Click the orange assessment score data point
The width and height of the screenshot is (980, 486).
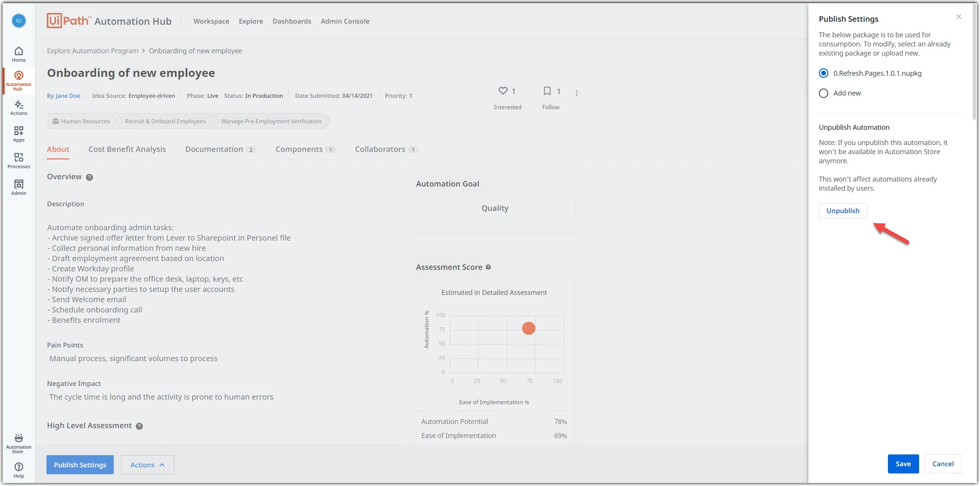529,328
